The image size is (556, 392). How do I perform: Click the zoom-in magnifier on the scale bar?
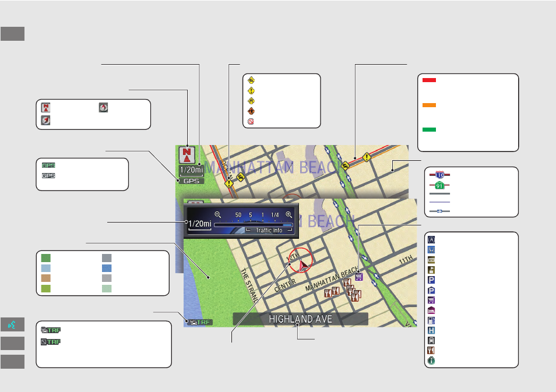[288, 214]
